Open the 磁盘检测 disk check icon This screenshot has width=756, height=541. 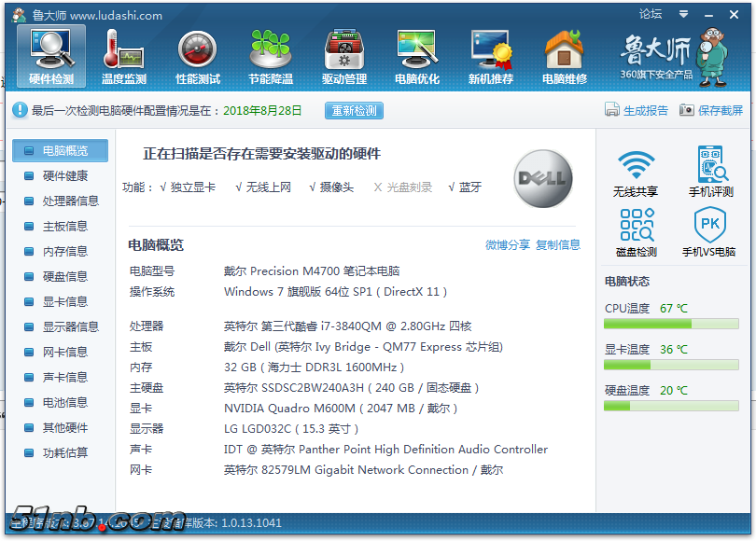[636, 231]
